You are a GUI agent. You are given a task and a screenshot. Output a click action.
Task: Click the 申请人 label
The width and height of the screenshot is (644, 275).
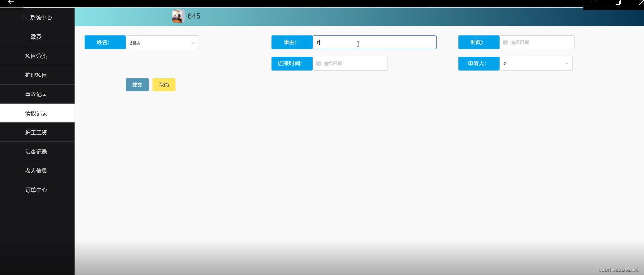(478, 64)
